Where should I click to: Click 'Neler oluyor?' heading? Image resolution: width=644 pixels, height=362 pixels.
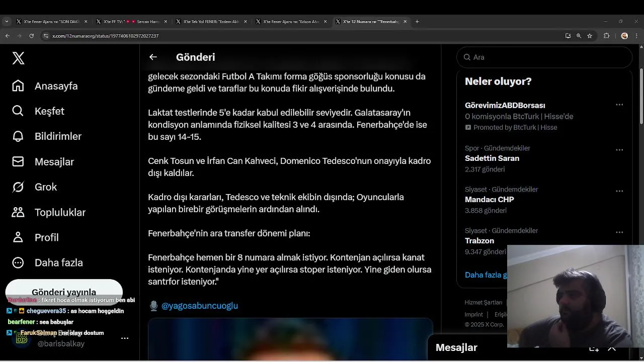coord(498,81)
